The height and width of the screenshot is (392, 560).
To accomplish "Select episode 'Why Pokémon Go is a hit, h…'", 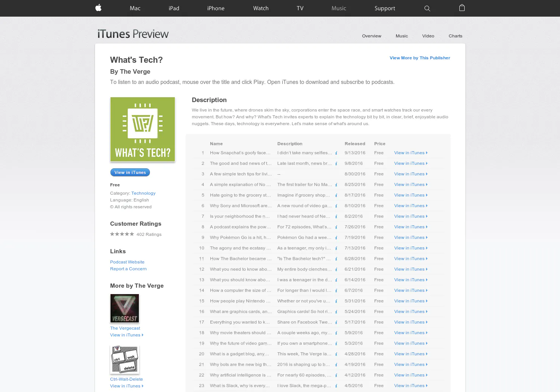I will coord(240,237).
